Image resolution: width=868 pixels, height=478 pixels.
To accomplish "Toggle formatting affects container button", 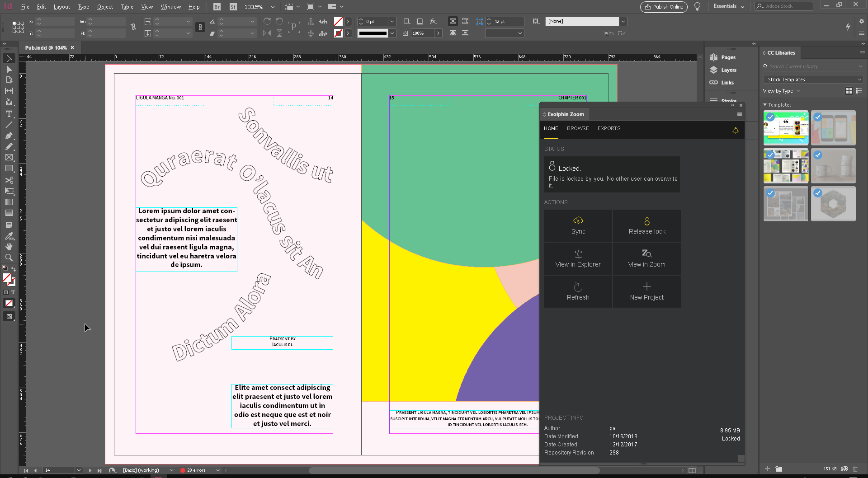I will coord(6,292).
